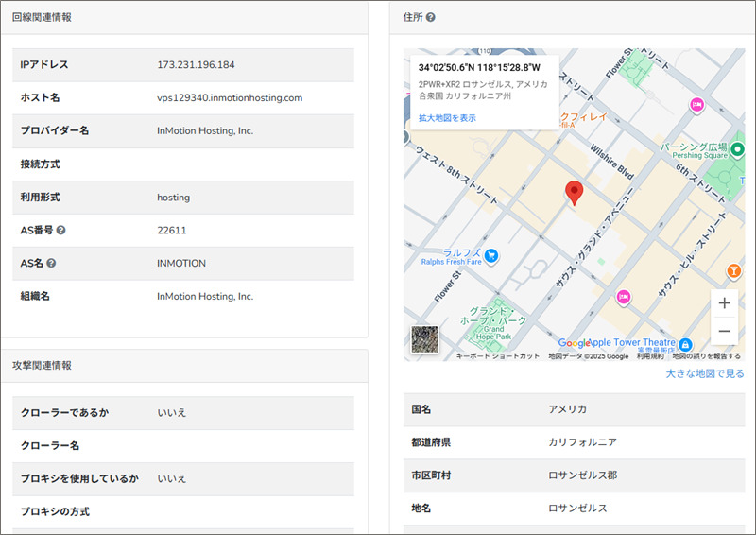The height and width of the screenshot is (535, 756).
Task: Click the 大きな地図で見る link
Action: [x=704, y=373]
